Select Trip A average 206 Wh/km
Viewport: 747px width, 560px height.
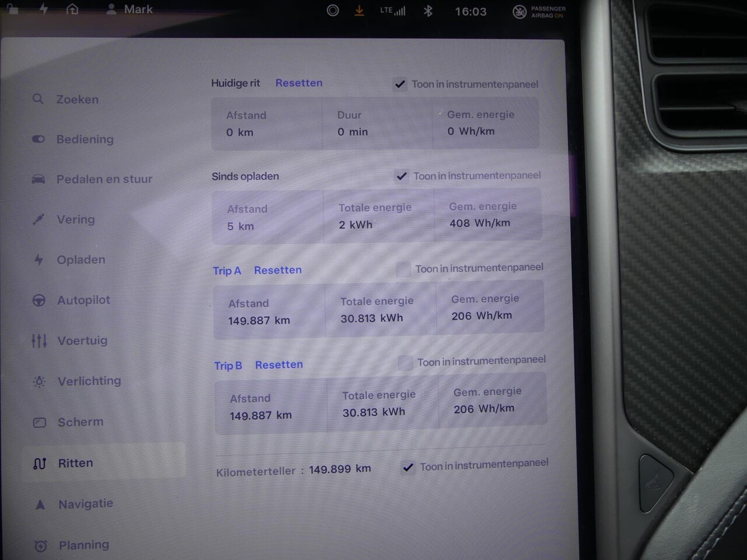(481, 316)
